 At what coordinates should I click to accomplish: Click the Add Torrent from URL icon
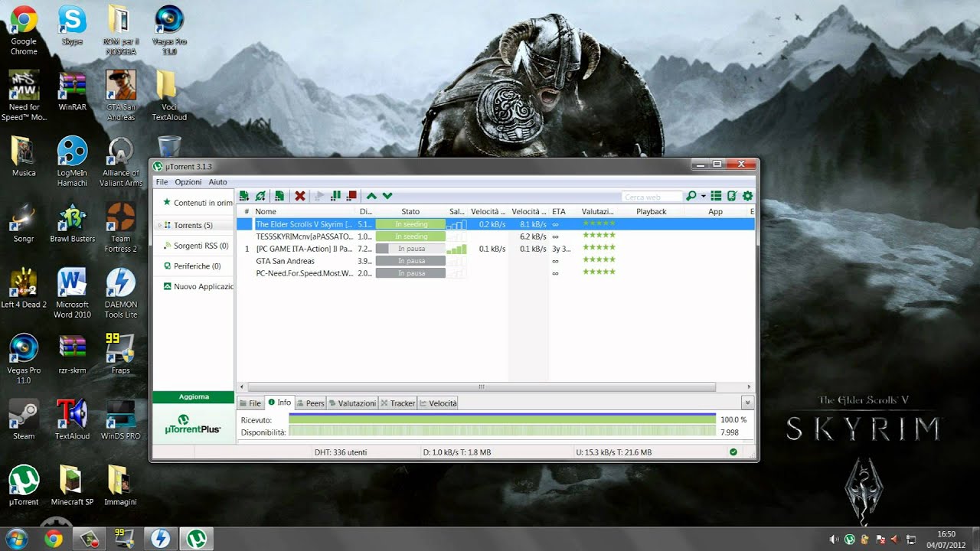261,197
